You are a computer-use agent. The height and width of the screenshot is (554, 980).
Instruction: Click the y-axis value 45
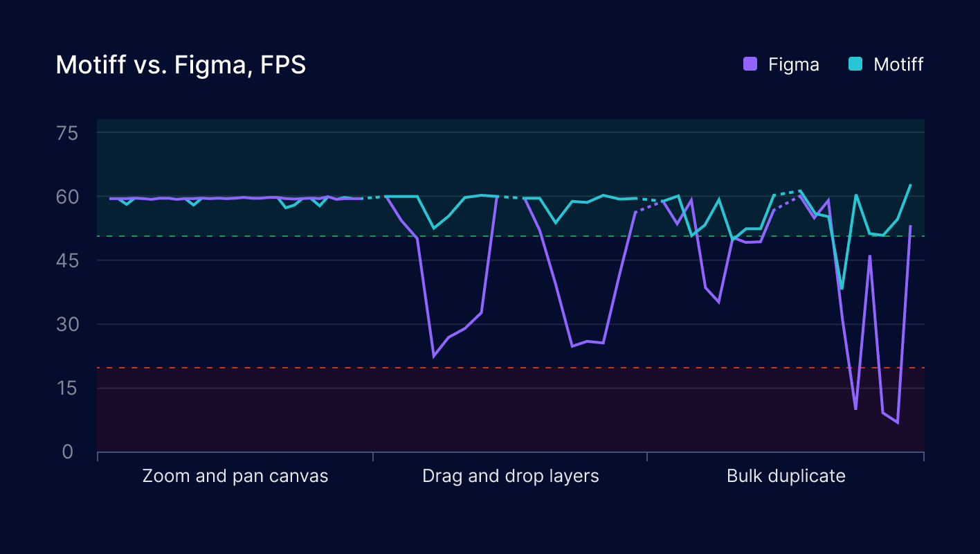pyautogui.click(x=68, y=261)
